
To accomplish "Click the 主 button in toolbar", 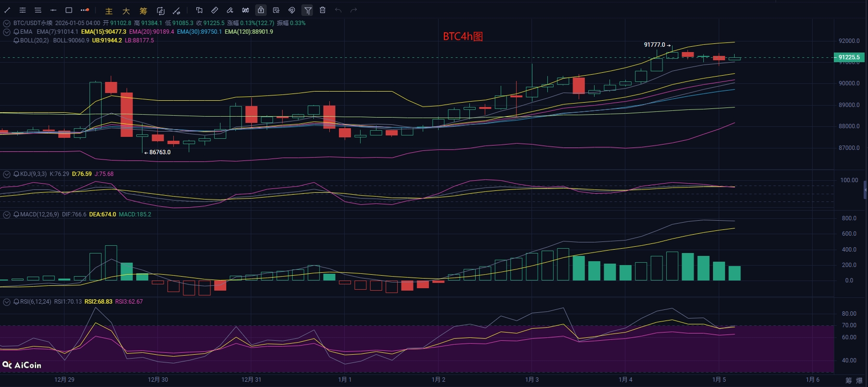I will [109, 11].
